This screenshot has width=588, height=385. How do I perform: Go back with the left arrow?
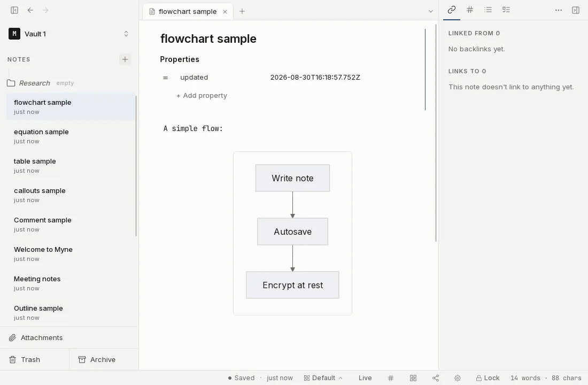pos(30,10)
